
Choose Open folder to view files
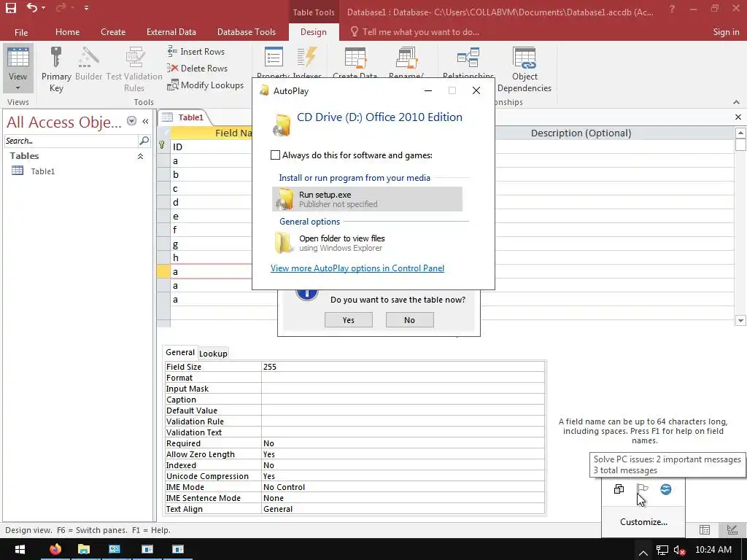pos(367,243)
